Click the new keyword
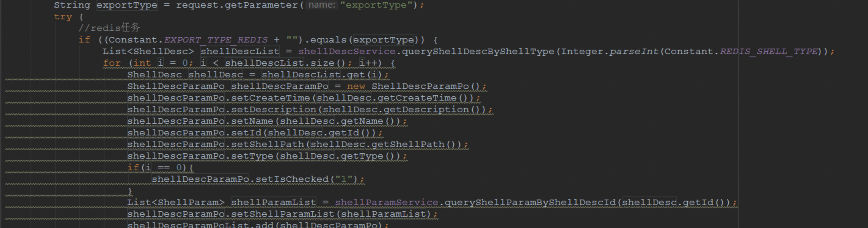Image resolution: width=868 pixels, height=228 pixels. click(x=356, y=86)
